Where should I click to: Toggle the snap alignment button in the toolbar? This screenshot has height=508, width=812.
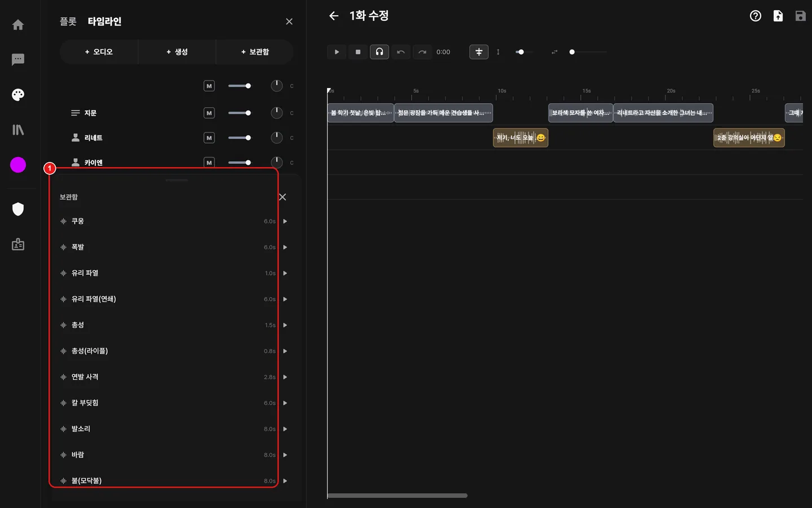pyautogui.click(x=479, y=52)
